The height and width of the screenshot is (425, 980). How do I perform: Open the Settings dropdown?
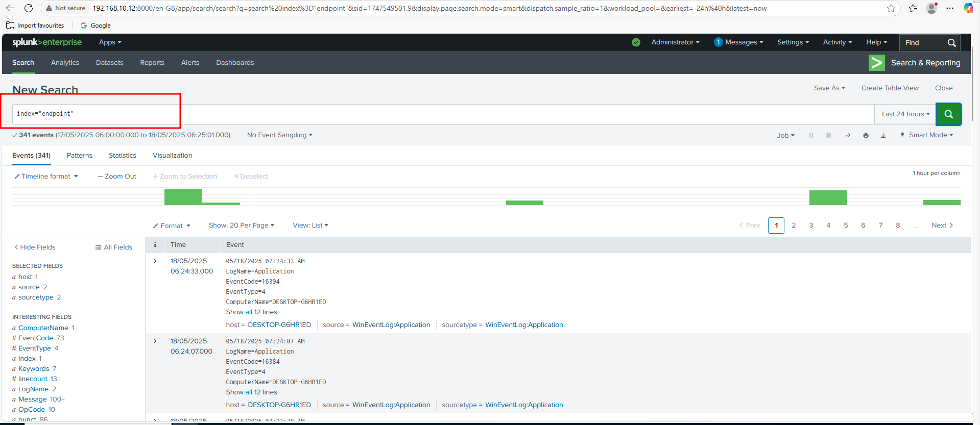[793, 42]
